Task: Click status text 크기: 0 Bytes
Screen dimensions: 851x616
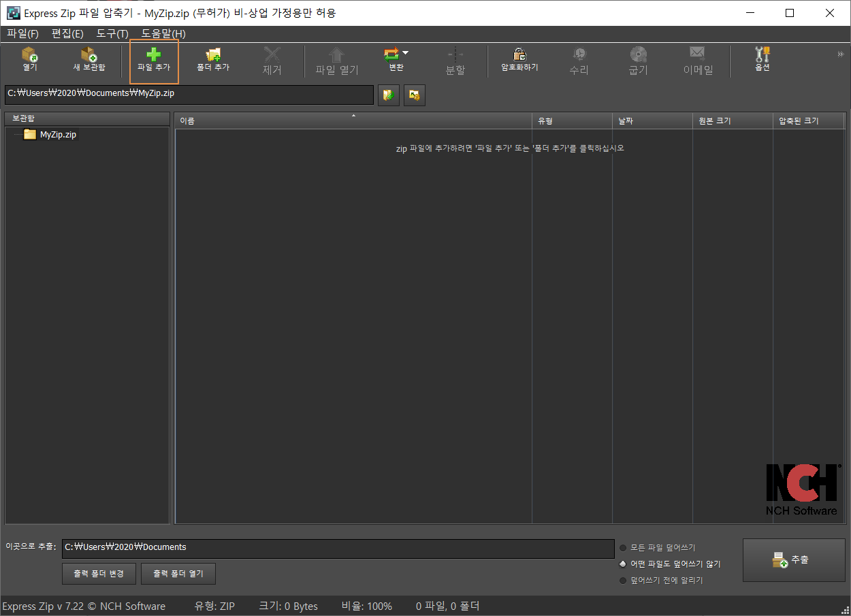Action: click(288, 606)
